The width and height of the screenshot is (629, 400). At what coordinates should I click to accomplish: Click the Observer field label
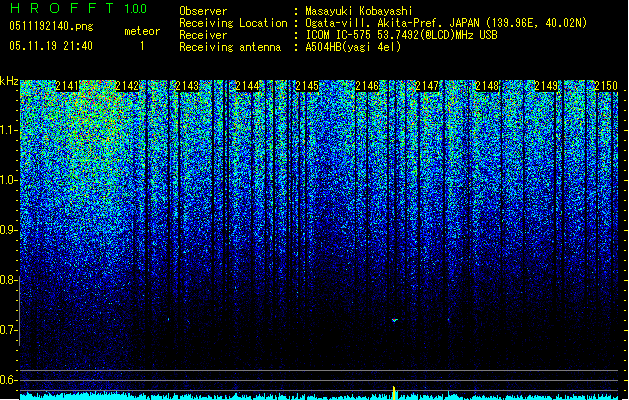coord(203,11)
